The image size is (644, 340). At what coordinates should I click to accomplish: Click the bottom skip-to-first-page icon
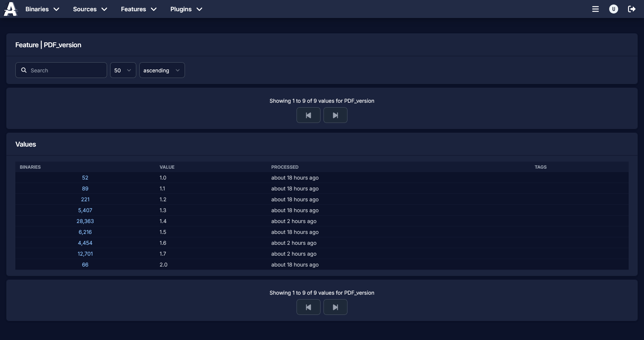[308, 307]
